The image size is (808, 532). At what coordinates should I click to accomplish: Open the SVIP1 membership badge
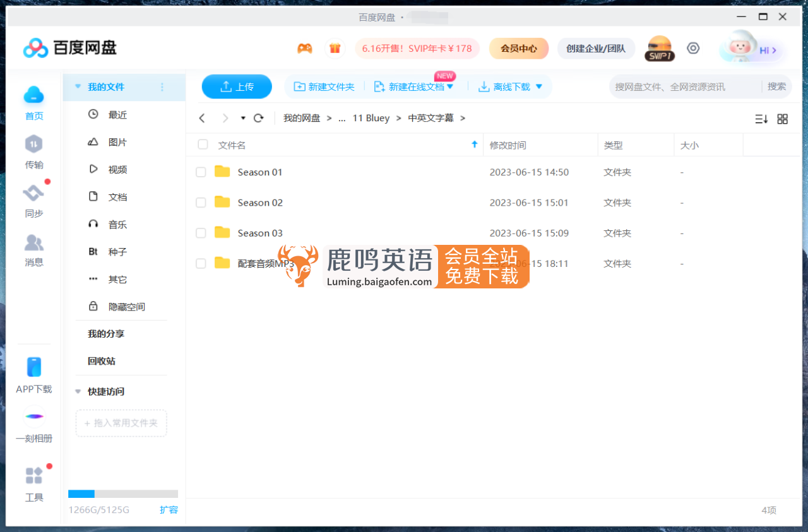tap(660, 49)
